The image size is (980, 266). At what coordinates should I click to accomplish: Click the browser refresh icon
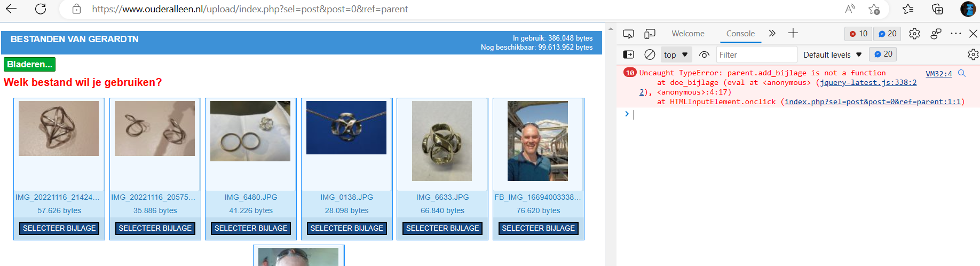41,9
